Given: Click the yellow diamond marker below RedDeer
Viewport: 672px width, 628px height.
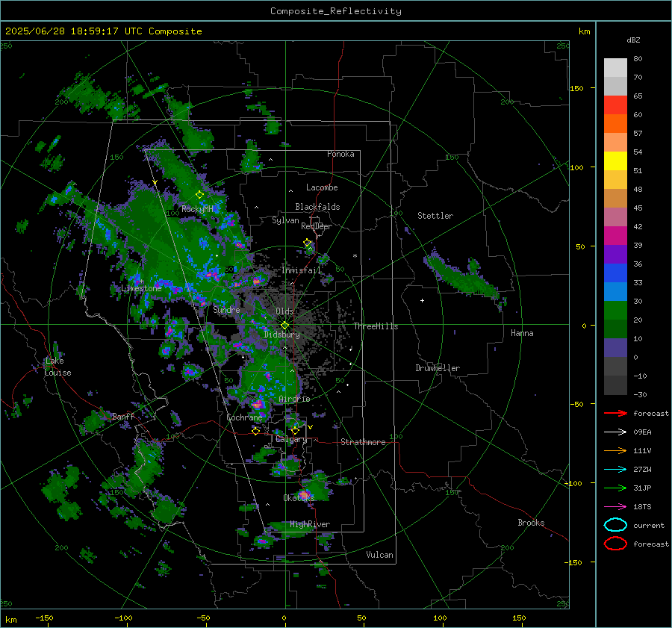Looking at the screenshot, I should 307,243.
